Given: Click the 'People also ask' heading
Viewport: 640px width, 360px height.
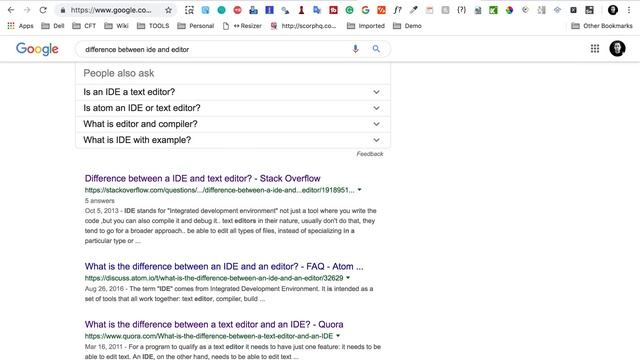Looking at the screenshot, I should pyautogui.click(x=119, y=73).
